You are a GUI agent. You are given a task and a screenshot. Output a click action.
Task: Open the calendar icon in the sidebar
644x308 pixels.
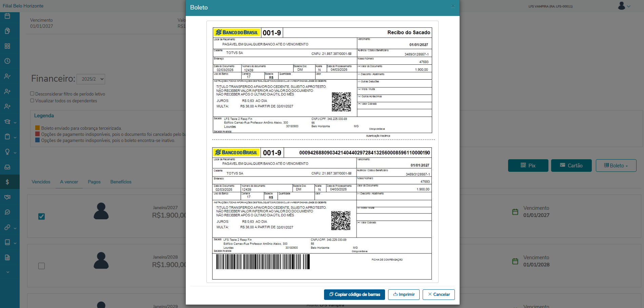(x=7, y=16)
